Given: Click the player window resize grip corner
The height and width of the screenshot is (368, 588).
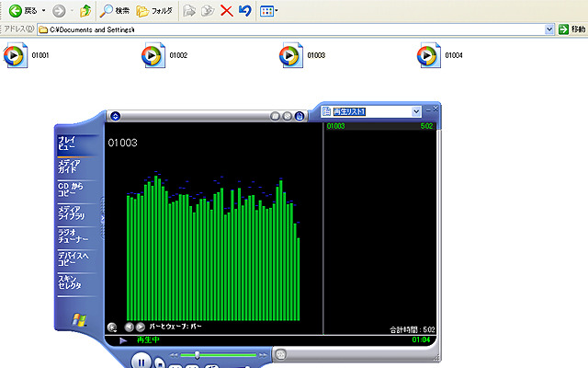Looking at the screenshot, I should coord(436,357).
